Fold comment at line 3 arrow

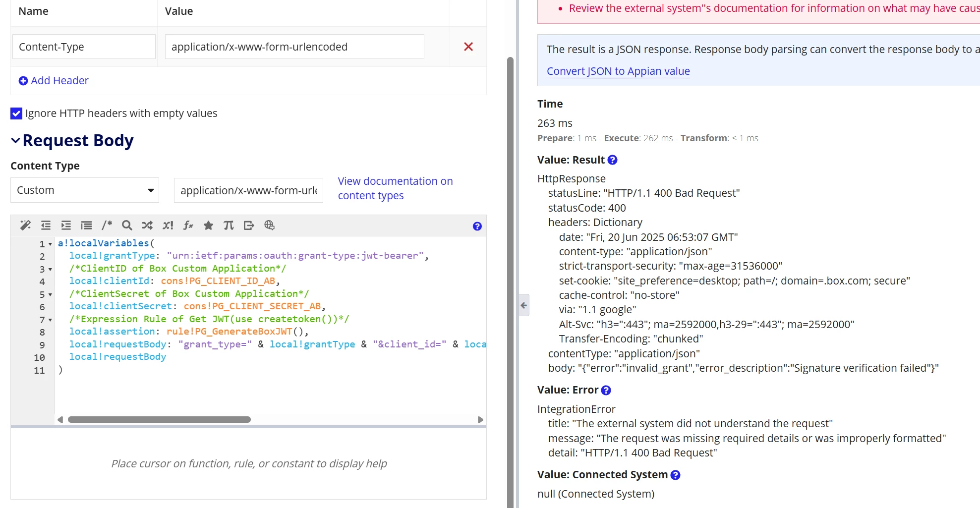point(50,270)
